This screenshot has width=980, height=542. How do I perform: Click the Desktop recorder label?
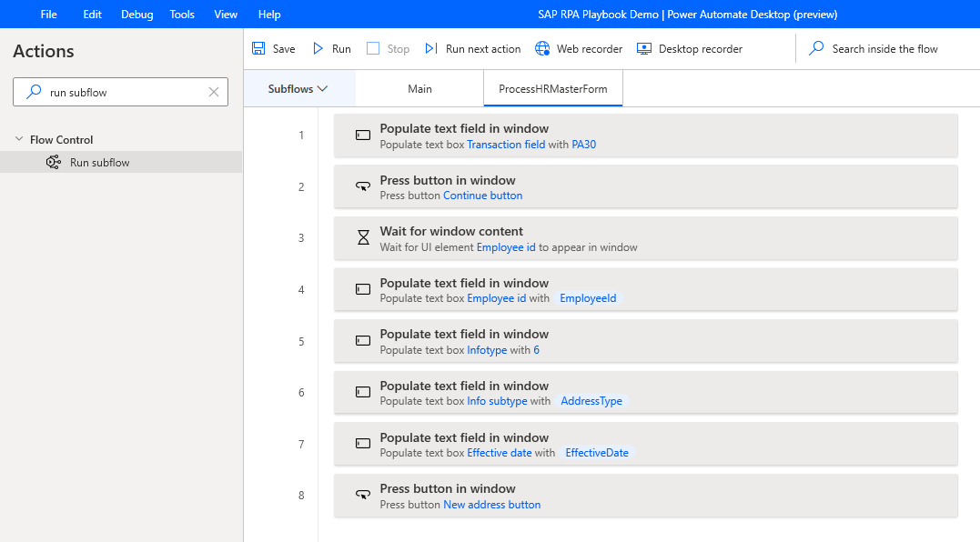[701, 49]
